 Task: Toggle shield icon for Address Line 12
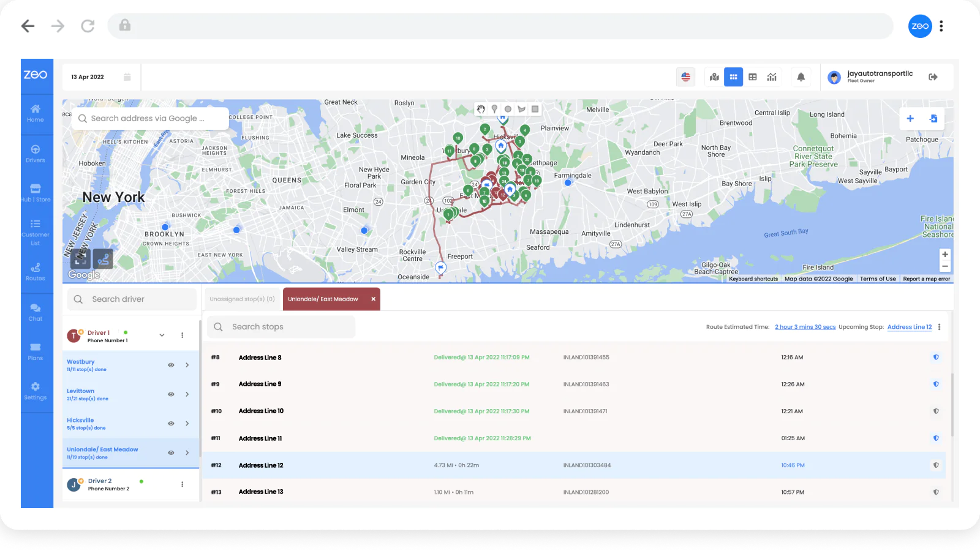click(936, 465)
